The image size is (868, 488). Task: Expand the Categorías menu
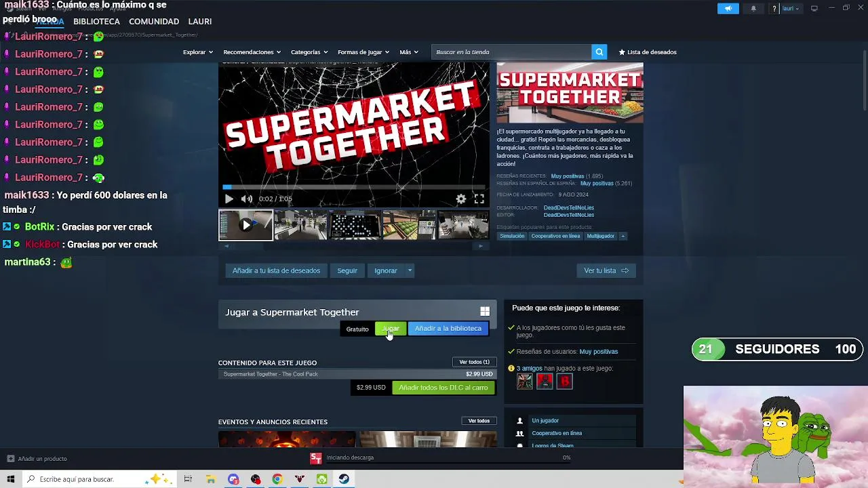point(309,52)
